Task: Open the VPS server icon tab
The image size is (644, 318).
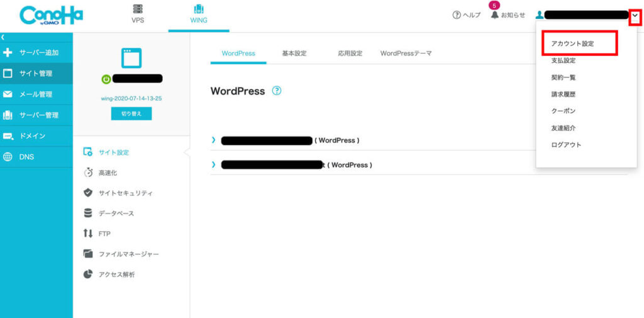Action: [x=138, y=9]
